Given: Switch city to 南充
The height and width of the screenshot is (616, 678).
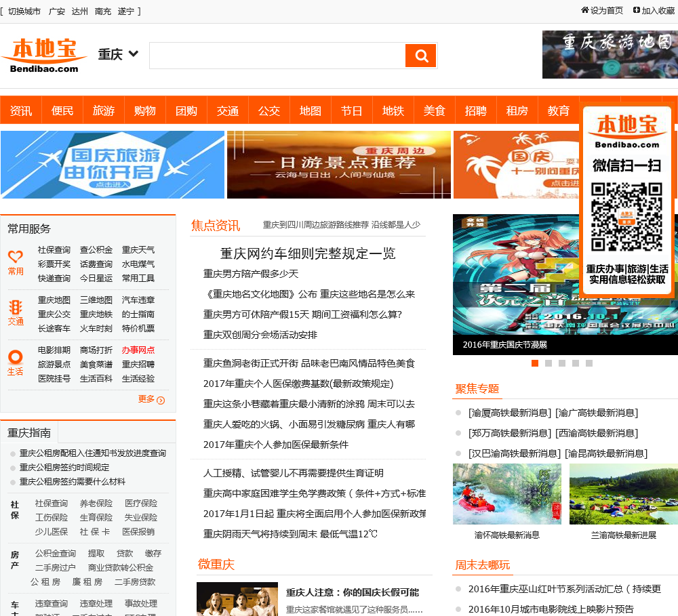Looking at the screenshot, I should [103, 12].
